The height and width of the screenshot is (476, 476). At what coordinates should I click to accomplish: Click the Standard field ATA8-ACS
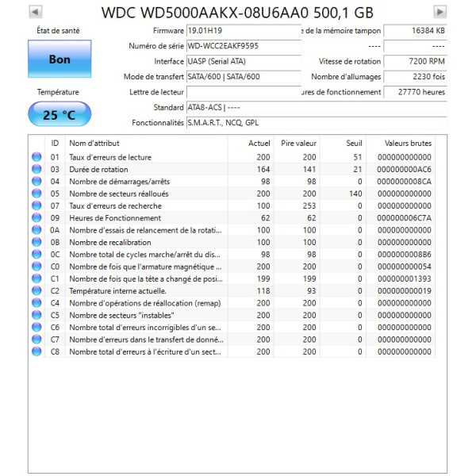point(317,107)
